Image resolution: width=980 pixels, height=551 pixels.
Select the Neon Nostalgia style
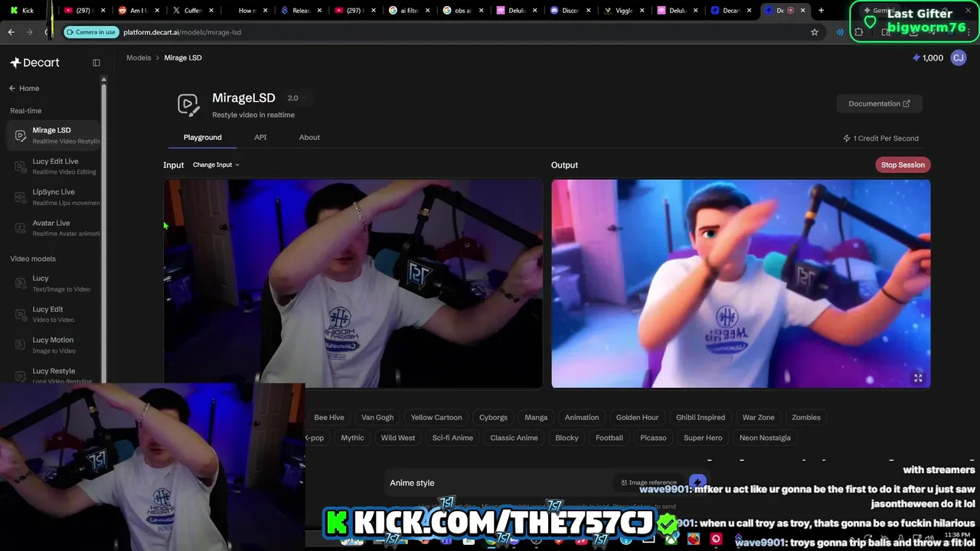tap(765, 438)
